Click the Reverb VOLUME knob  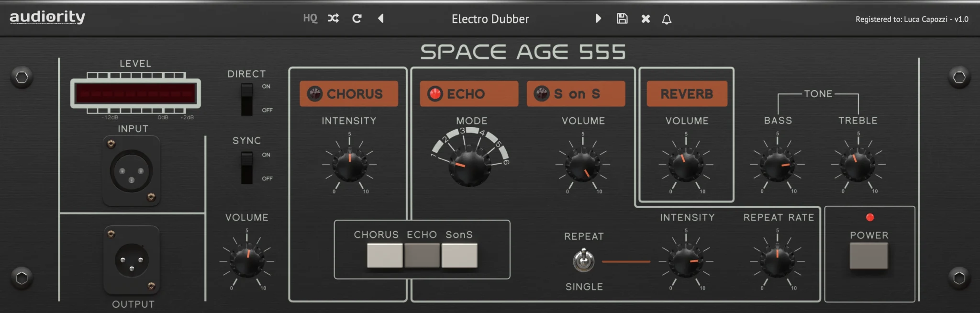[x=686, y=165]
